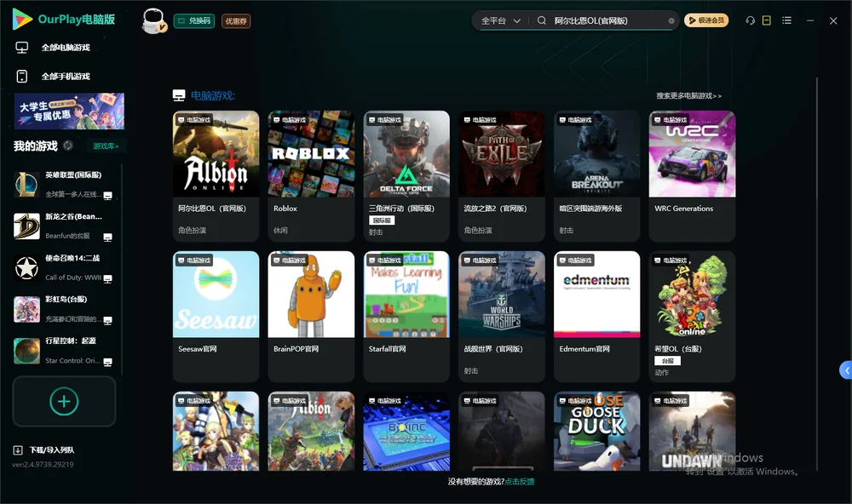Open the Delta Force 三角洲行动 card
Image resolution: width=852 pixels, height=504 pixels.
406,176
